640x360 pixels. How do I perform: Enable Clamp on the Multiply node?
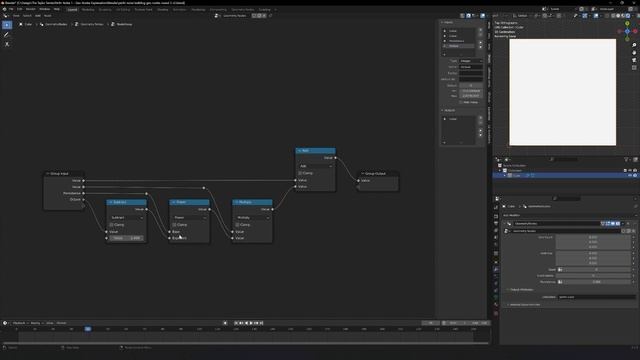(237, 225)
